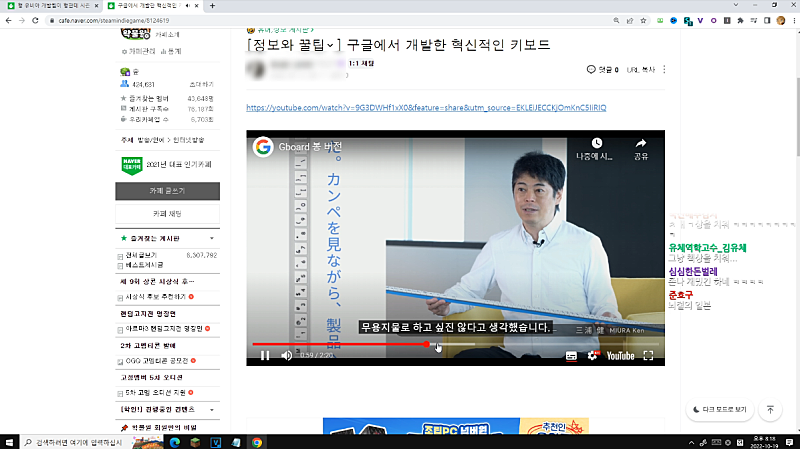Image resolution: width=800 pixels, height=449 pixels.
Task: Click the 인터넷방송 topic link
Action: (188, 140)
